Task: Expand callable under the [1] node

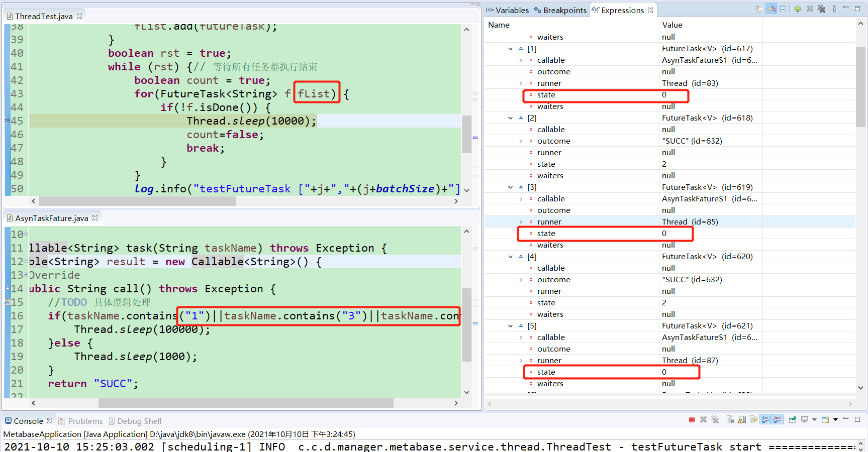Action: coord(521,60)
